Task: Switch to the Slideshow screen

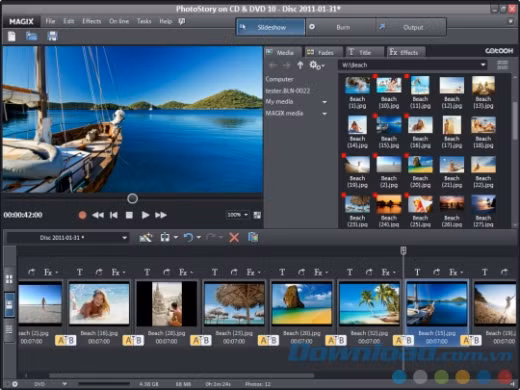Action: point(270,27)
